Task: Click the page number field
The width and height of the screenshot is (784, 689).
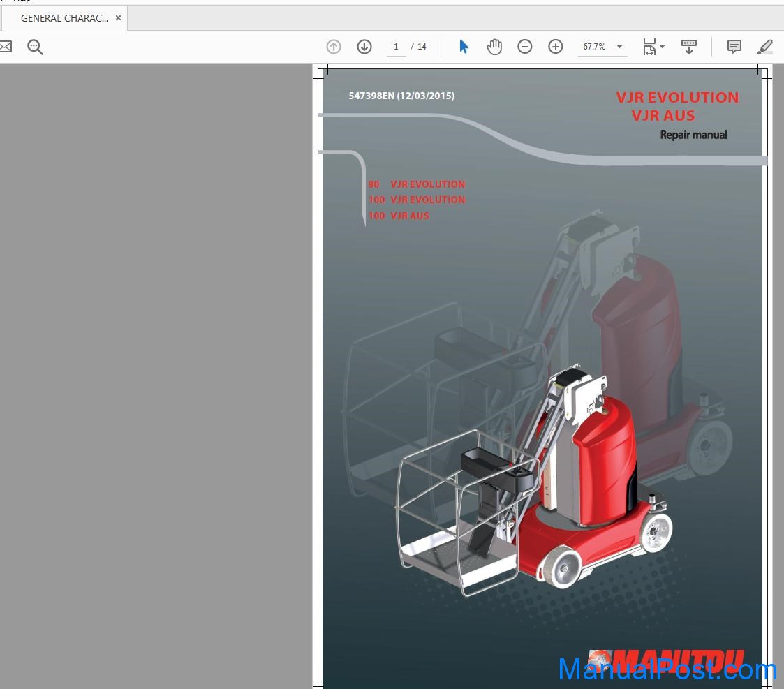Action: coord(396,47)
